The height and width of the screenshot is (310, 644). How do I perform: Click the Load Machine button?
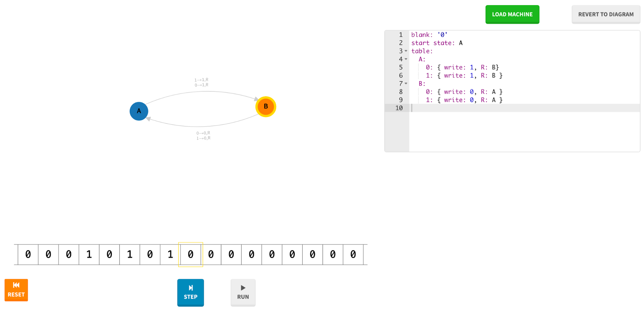pos(512,15)
